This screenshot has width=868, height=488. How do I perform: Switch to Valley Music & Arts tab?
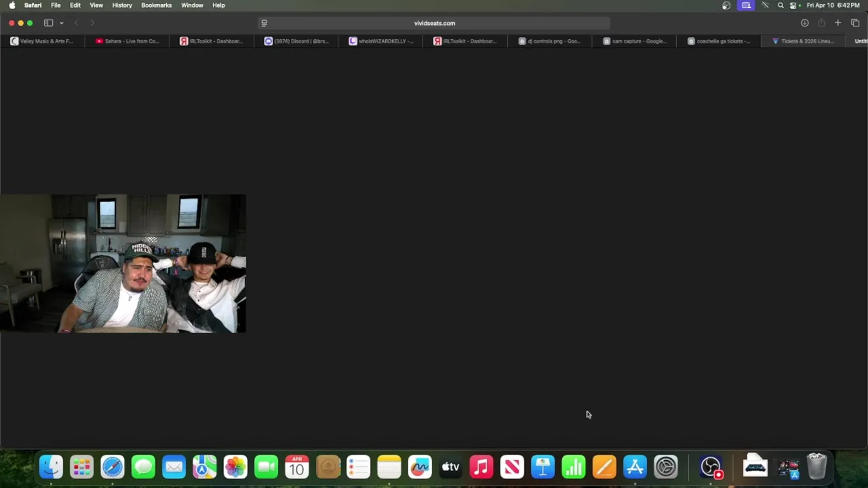coord(43,41)
